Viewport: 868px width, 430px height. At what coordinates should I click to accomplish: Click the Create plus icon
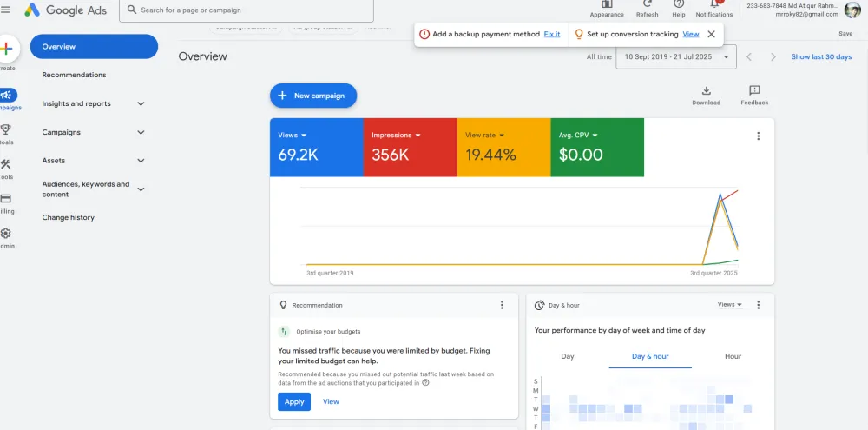click(6, 49)
